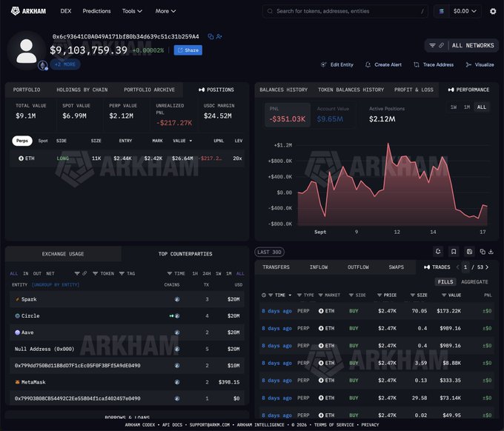Filter counterparties by TAG
Screen dimensions: 504x431
[x=127, y=273]
